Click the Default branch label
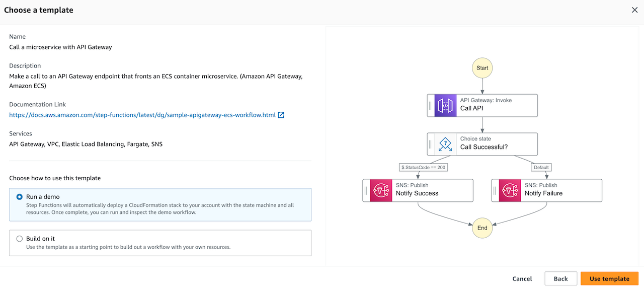This screenshot has width=644, height=290. coord(541,167)
